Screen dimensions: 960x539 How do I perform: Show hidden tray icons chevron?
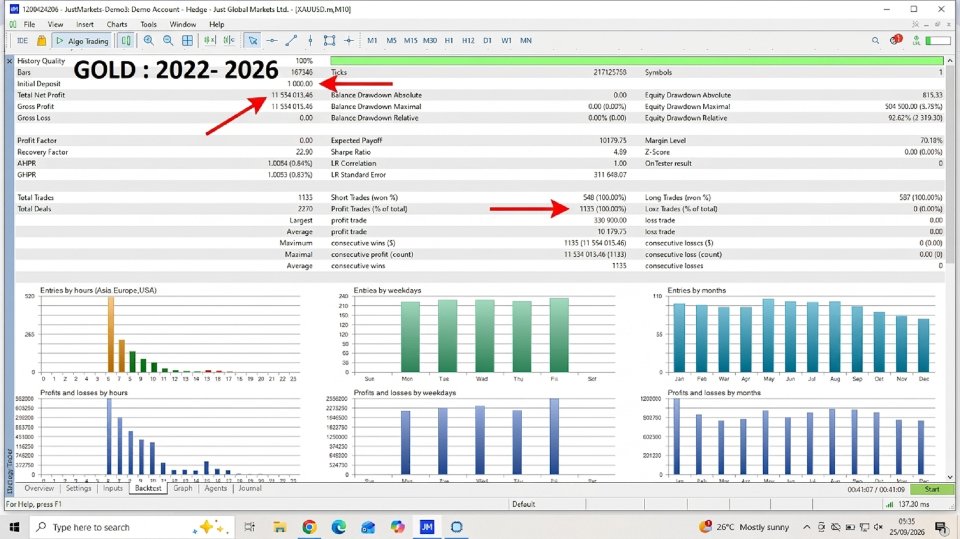(806, 527)
